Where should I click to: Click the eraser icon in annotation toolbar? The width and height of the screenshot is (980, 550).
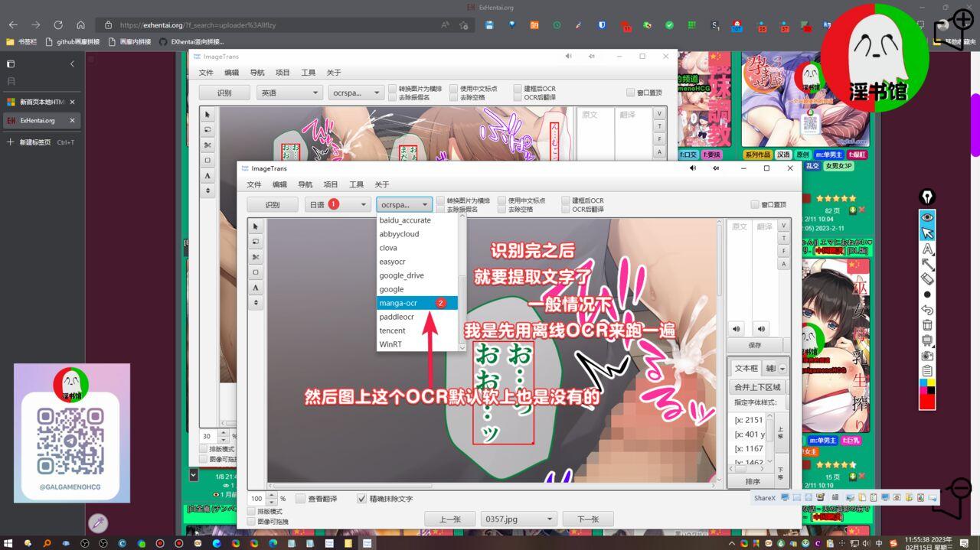coord(927,279)
